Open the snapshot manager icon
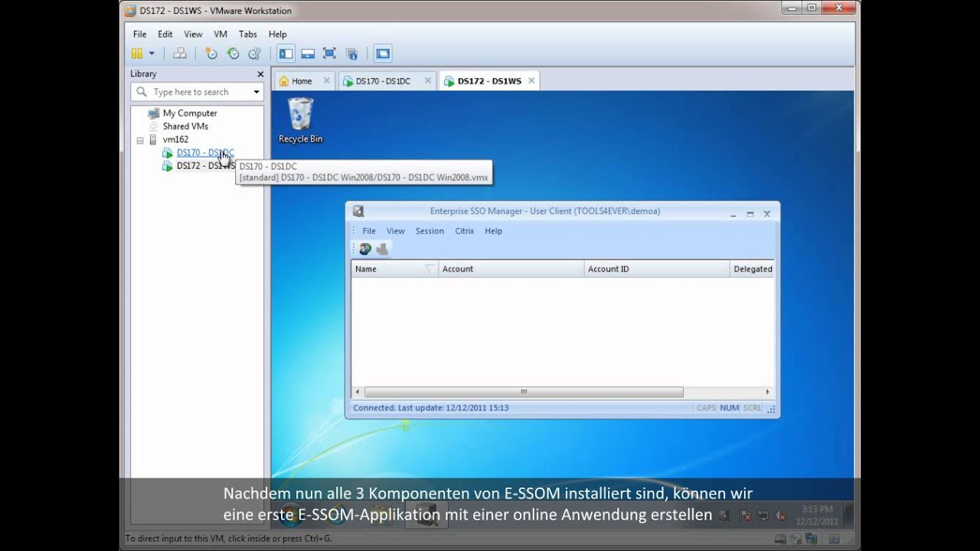 click(254, 54)
